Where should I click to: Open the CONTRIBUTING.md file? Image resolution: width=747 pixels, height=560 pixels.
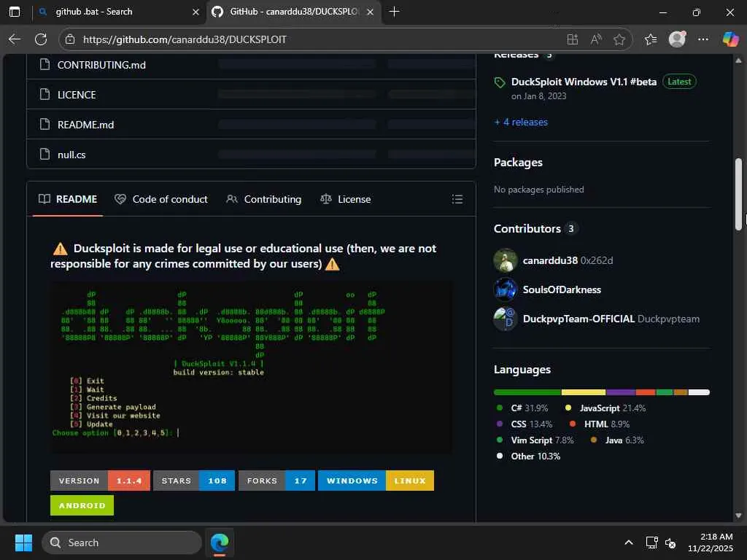(101, 65)
